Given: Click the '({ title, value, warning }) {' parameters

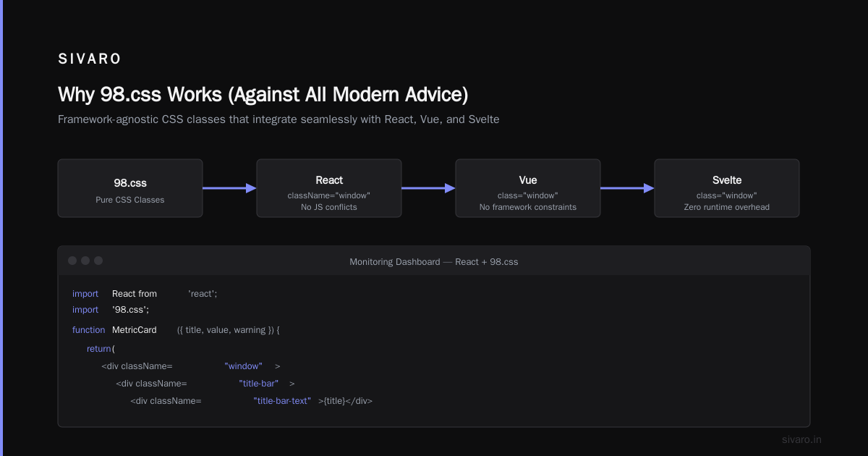Looking at the screenshot, I should [x=228, y=330].
